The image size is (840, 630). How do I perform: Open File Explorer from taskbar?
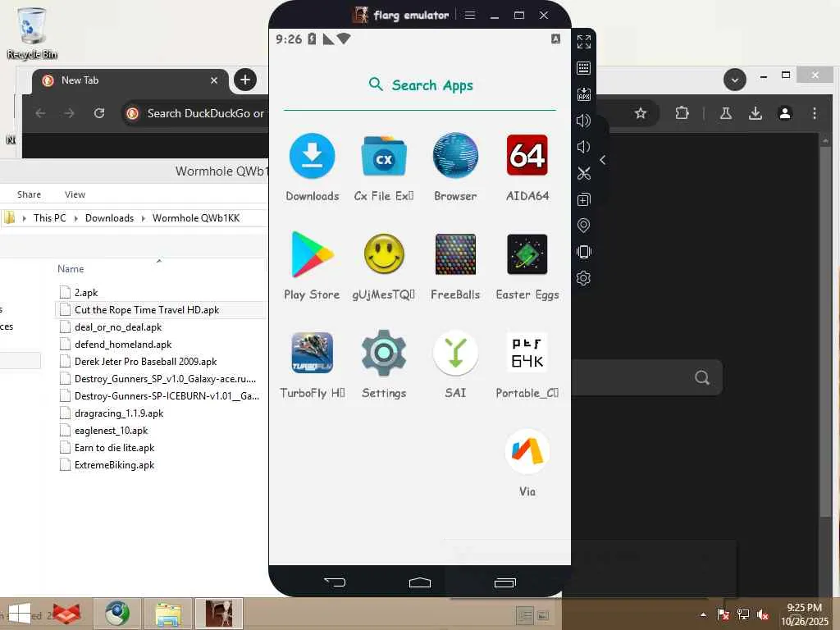(167, 614)
